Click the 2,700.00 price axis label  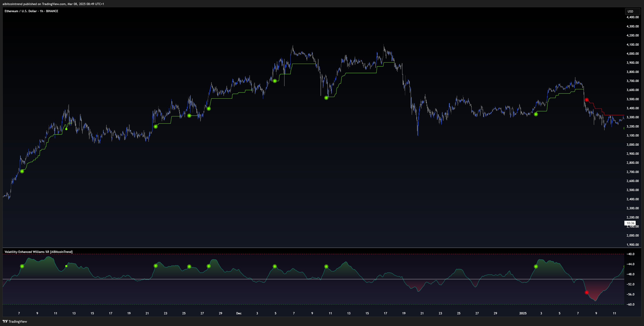[633, 172]
